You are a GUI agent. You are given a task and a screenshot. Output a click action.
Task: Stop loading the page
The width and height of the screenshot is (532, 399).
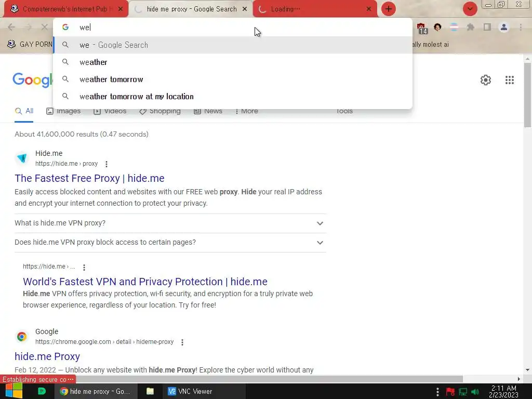45,27
